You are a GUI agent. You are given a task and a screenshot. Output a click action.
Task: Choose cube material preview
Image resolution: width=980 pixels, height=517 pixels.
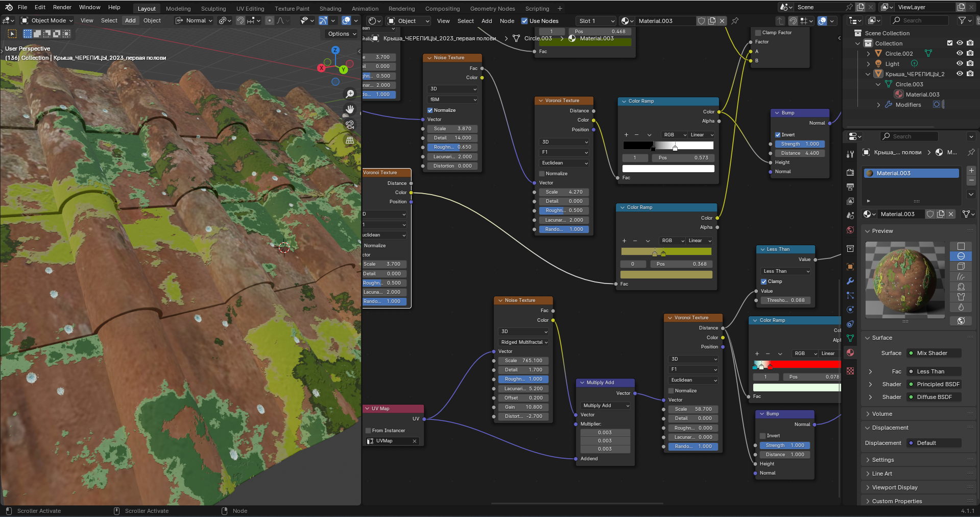(x=961, y=266)
